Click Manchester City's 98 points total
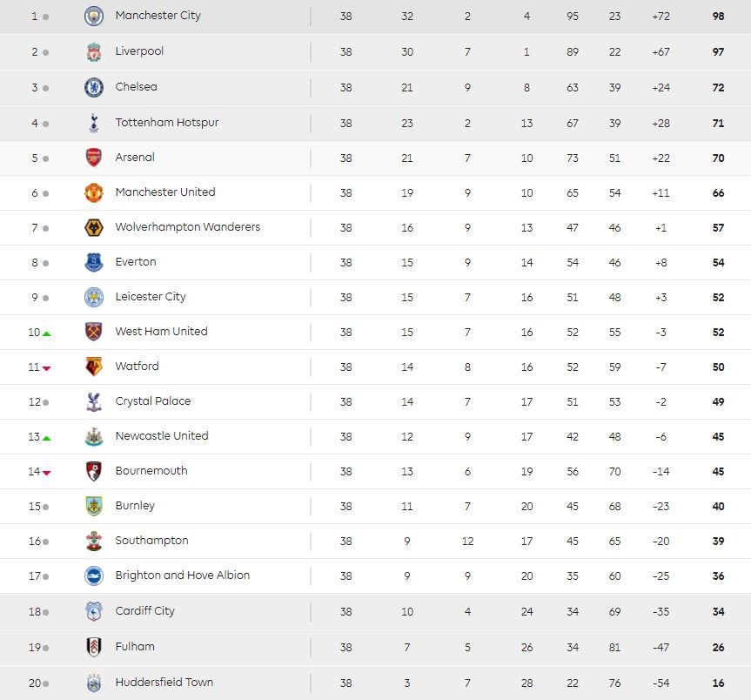Viewport: 751px width, 700px height. click(x=718, y=17)
